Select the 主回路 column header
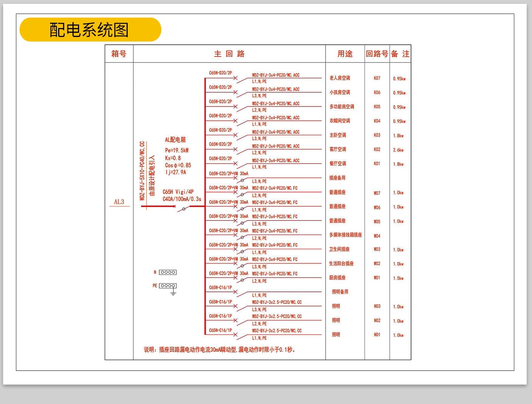The width and height of the screenshot is (532, 404). pos(230,54)
